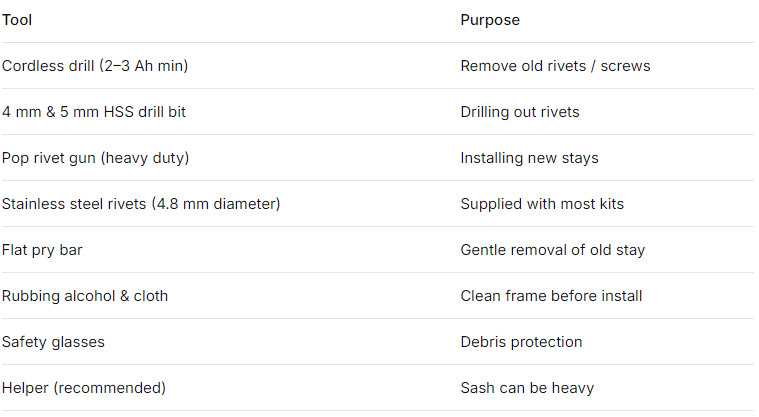Click the Remove old rivets / screws text
Image resolution: width=759 pixels, height=417 pixels.
(x=555, y=66)
